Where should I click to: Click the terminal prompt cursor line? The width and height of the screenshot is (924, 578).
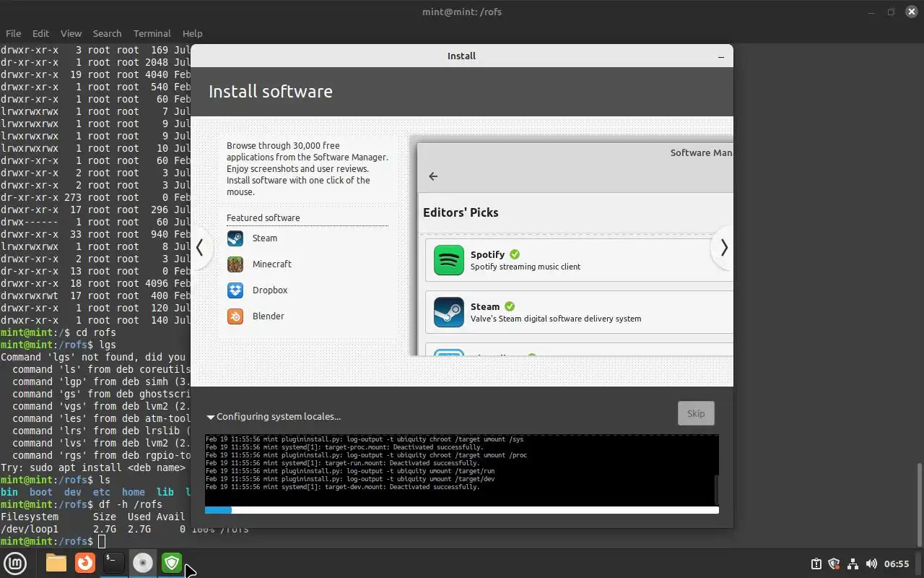tap(53, 541)
